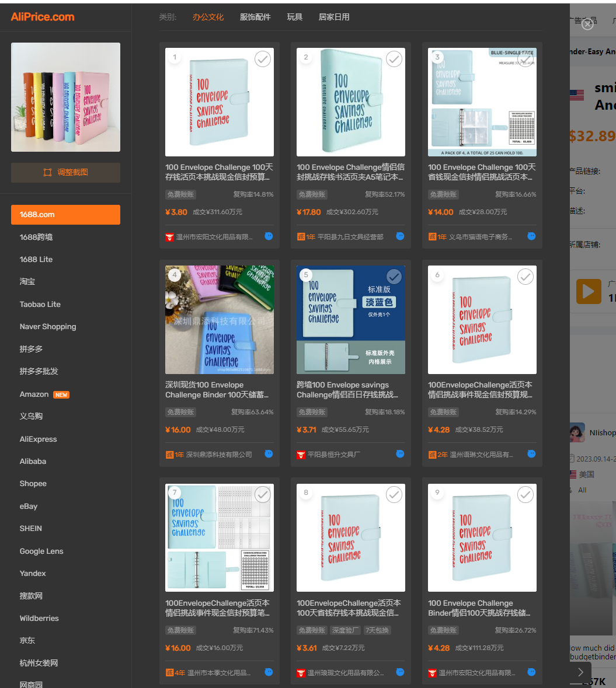Open product 1 binder image
616x688 pixels.
pos(220,102)
